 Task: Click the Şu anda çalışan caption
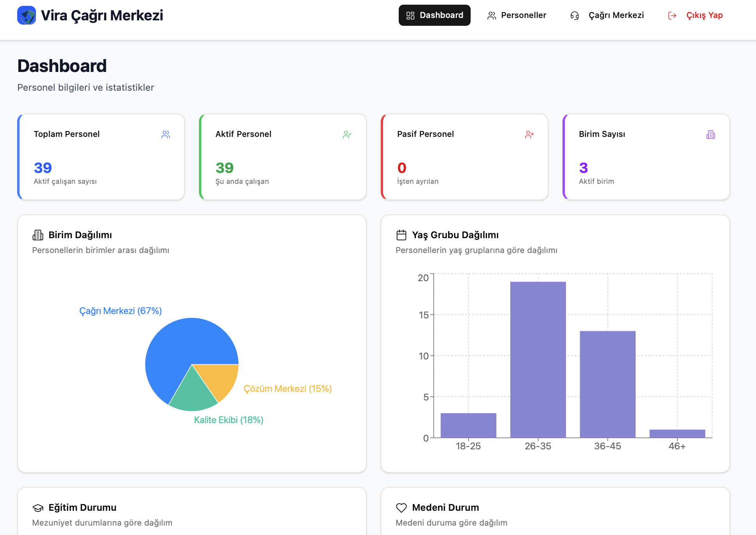[242, 181]
